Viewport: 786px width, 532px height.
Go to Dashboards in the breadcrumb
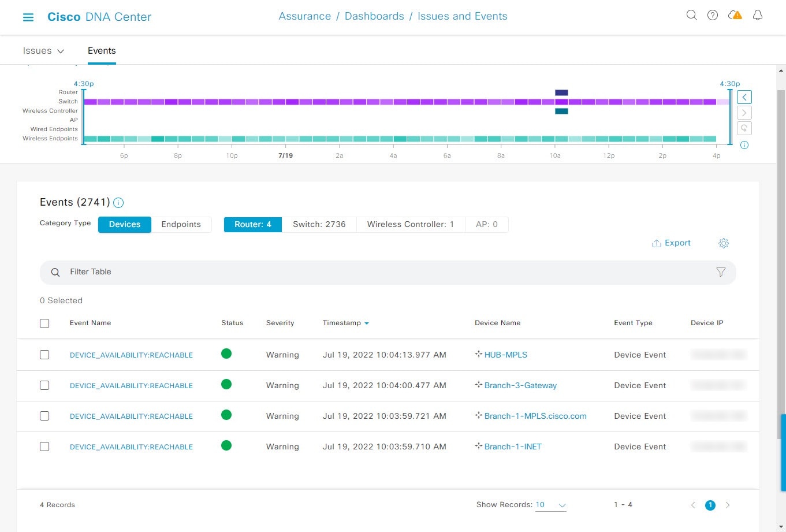coord(374,16)
